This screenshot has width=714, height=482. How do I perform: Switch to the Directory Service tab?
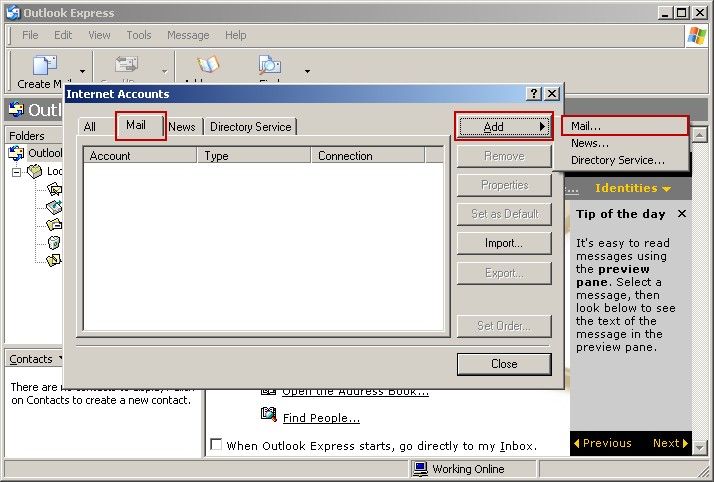tap(250, 127)
